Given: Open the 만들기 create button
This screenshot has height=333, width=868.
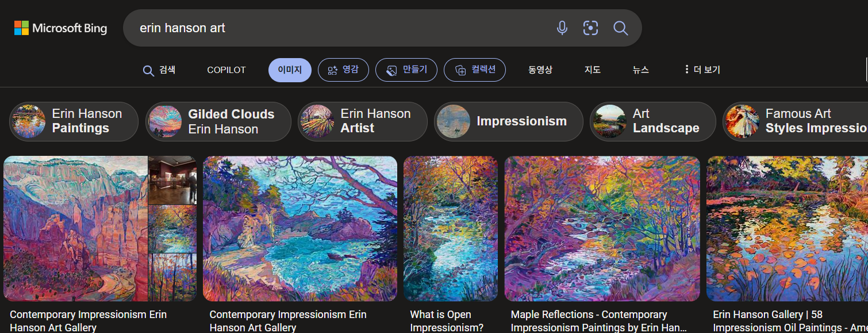Looking at the screenshot, I should (406, 70).
